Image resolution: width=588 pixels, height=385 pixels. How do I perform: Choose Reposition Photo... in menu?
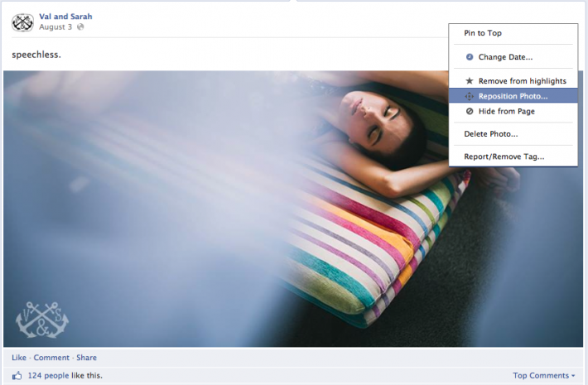click(x=513, y=96)
